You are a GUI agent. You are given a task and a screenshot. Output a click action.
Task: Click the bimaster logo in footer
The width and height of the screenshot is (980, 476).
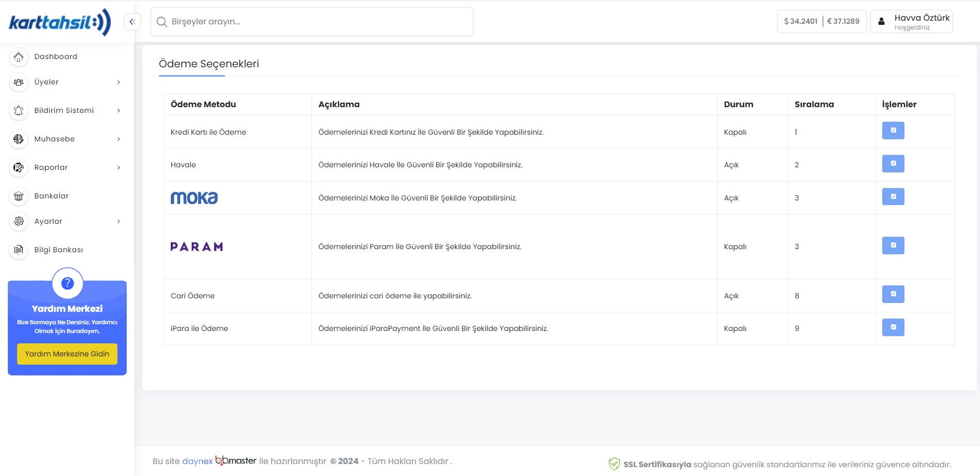pos(236,460)
